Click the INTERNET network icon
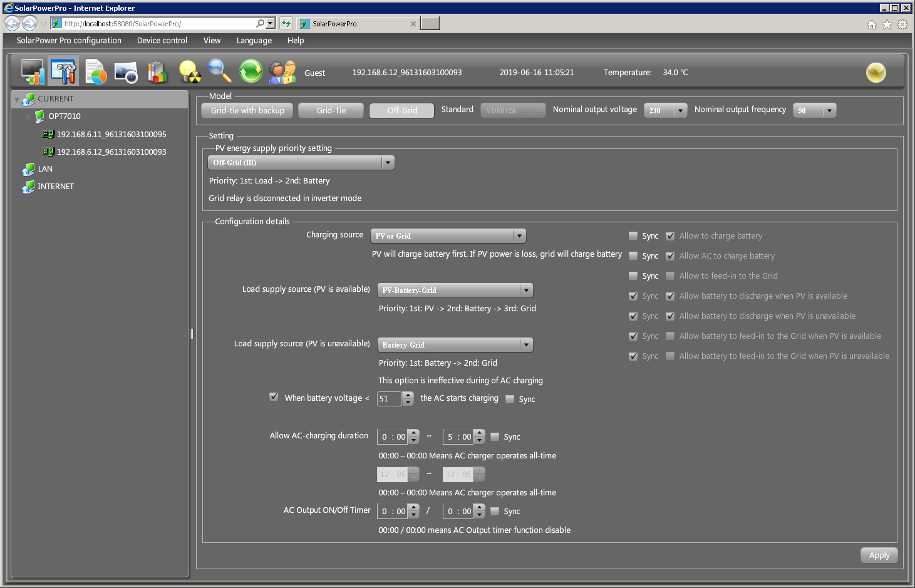 28,187
